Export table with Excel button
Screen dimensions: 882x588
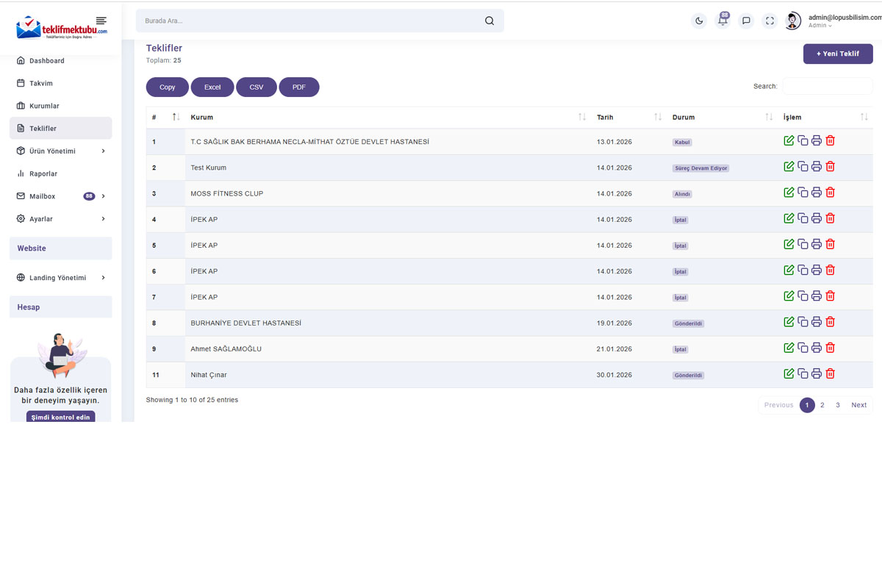(x=212, y=87)
